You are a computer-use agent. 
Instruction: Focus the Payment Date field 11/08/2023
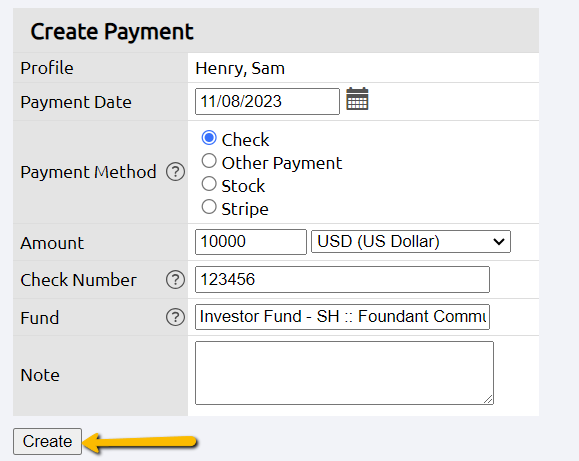click(267, 101)
